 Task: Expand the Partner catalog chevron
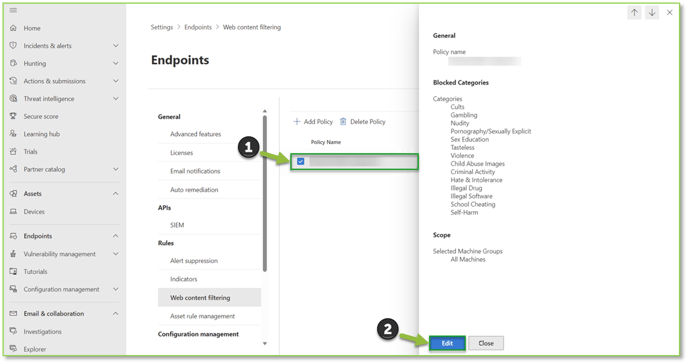coord(115,169)
